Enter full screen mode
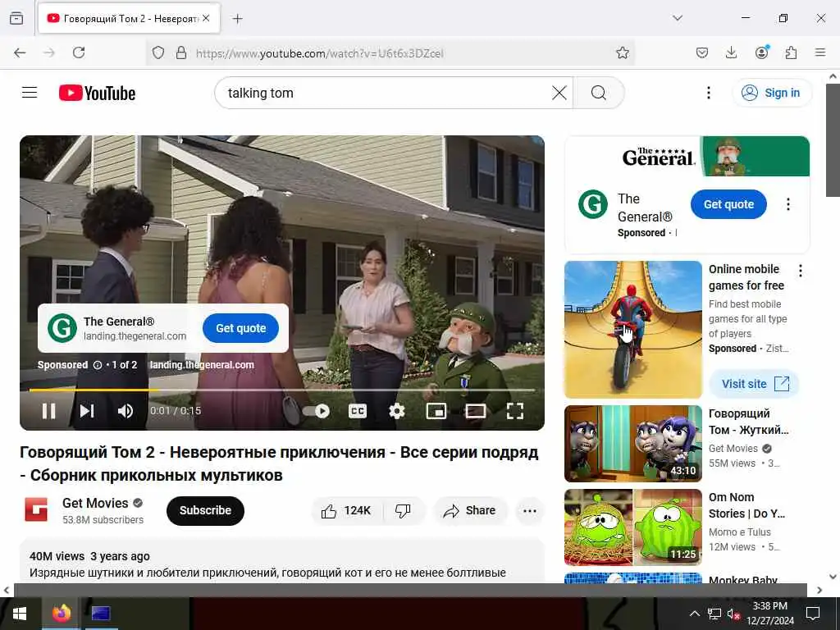The image size is (840, 630). point(515,411)
